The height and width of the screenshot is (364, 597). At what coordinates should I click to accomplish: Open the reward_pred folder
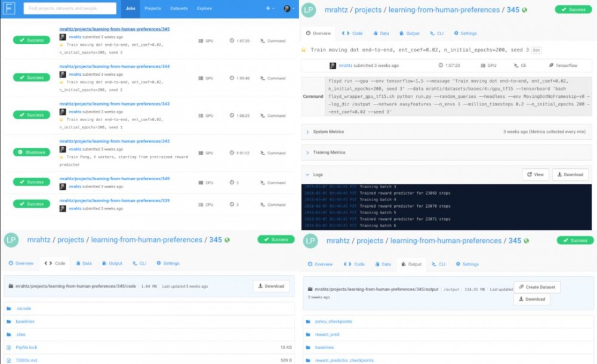coord(327,334)
